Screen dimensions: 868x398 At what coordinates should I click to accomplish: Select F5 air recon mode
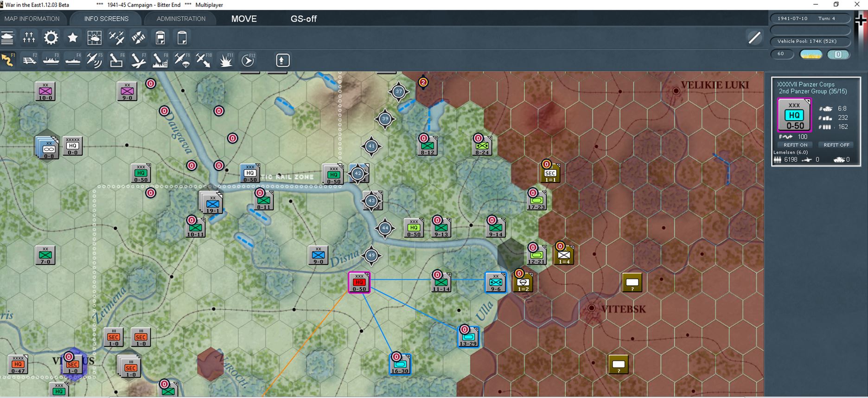click(95, 60)
